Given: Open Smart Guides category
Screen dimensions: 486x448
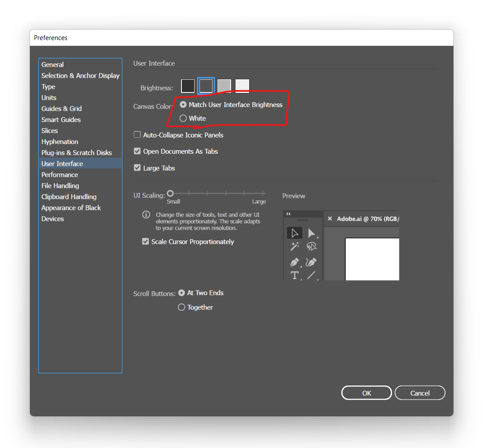Looking at the screenshot, I should 80,120.
